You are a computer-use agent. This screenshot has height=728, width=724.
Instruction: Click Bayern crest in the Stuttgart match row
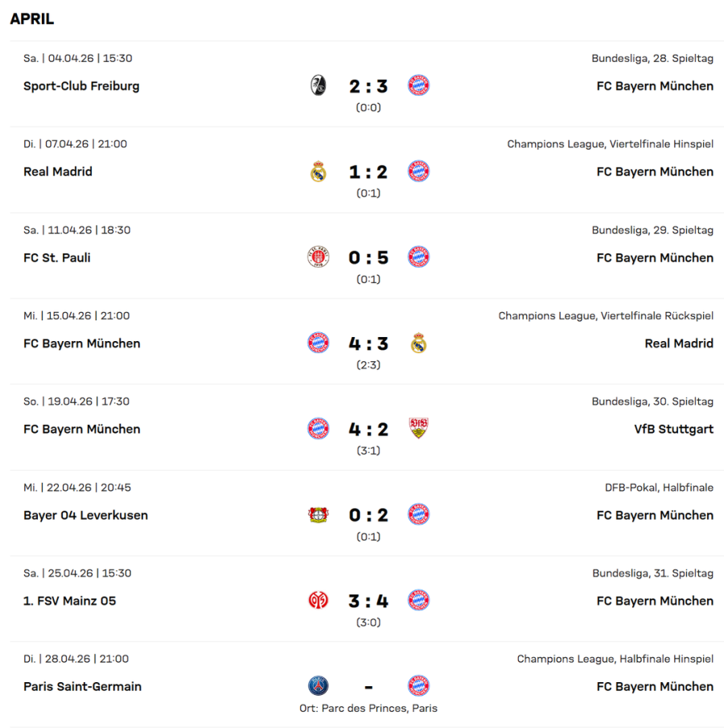tap(319, 429)
